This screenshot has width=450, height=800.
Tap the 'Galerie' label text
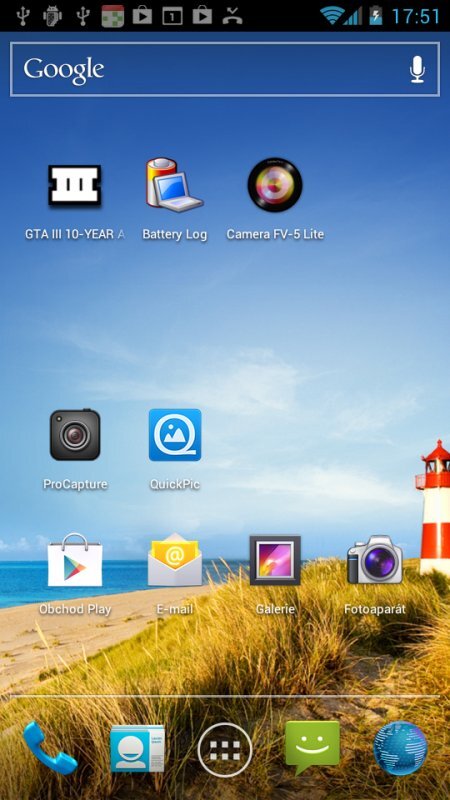pyautogui.click(x=275, y=609)
